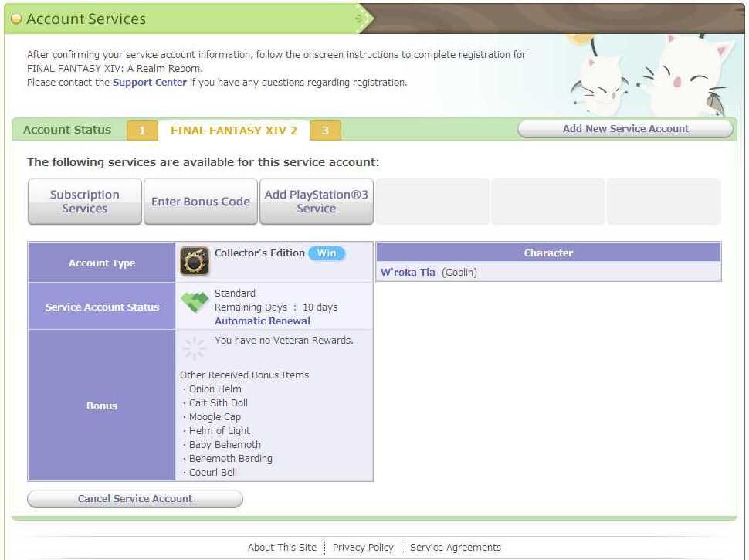The height and width of the screenshot is (560, 749).
Task: Click the Onion Helm bonus item
Action: [x=215, y=389]
